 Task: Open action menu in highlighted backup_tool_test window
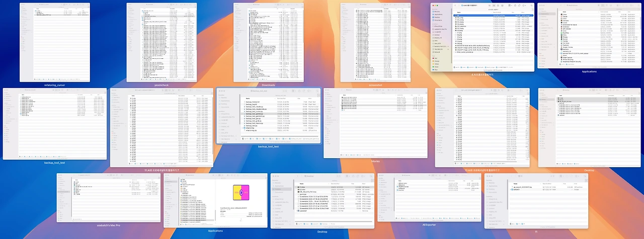tap(309, 91)
